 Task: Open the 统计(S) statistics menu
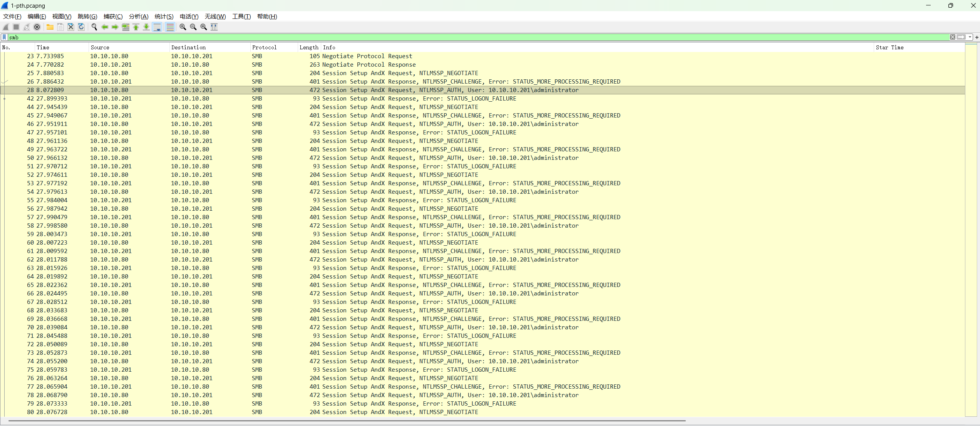pos(164,17)
